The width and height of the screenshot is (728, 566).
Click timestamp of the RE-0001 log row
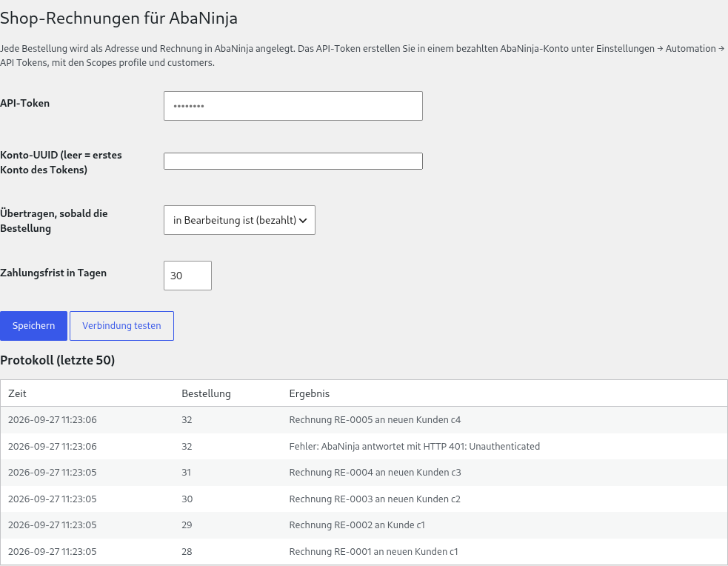(x=53, y=551)
